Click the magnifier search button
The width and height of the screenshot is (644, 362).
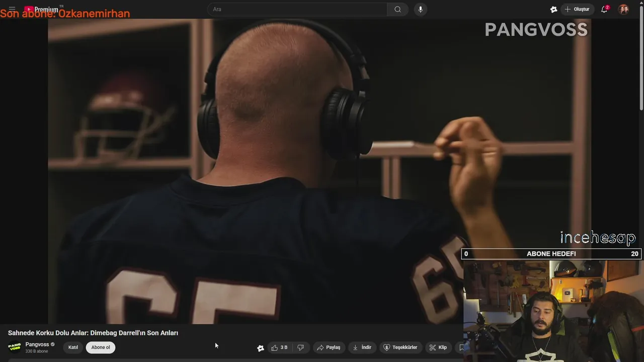pyautogui.click(x=397, y=9)
